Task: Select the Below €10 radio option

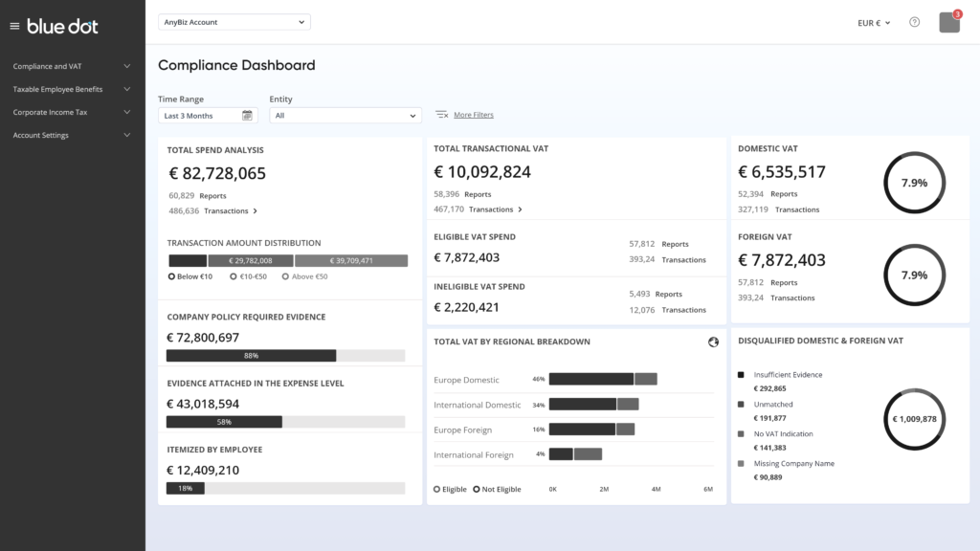Action: coord(171,276)
